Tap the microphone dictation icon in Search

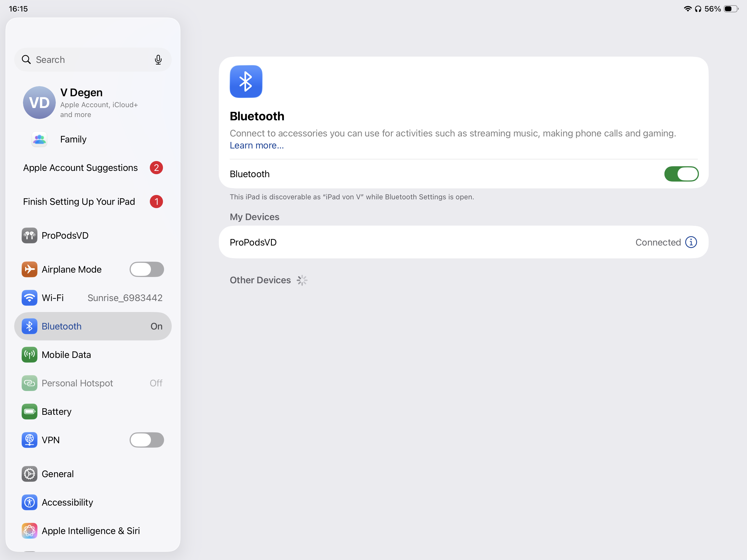pos(158,60)
